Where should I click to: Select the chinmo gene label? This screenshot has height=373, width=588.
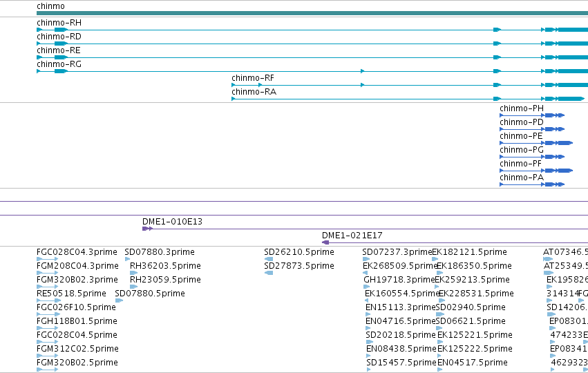(x=50, y=6)
